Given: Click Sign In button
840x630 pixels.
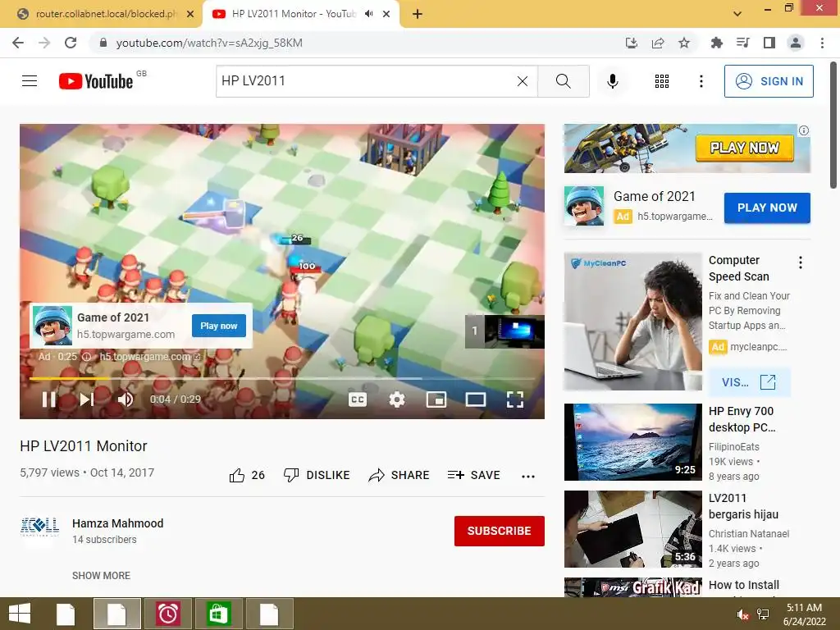Looking at the screenshot, I should tap(769, 81).
